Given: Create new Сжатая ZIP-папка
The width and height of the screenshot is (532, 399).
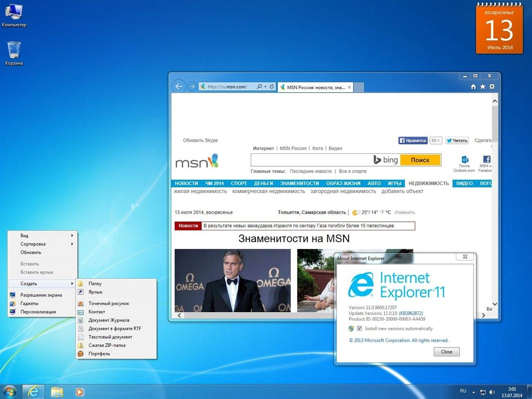Looking at the screenshot, I should (116, 345).
